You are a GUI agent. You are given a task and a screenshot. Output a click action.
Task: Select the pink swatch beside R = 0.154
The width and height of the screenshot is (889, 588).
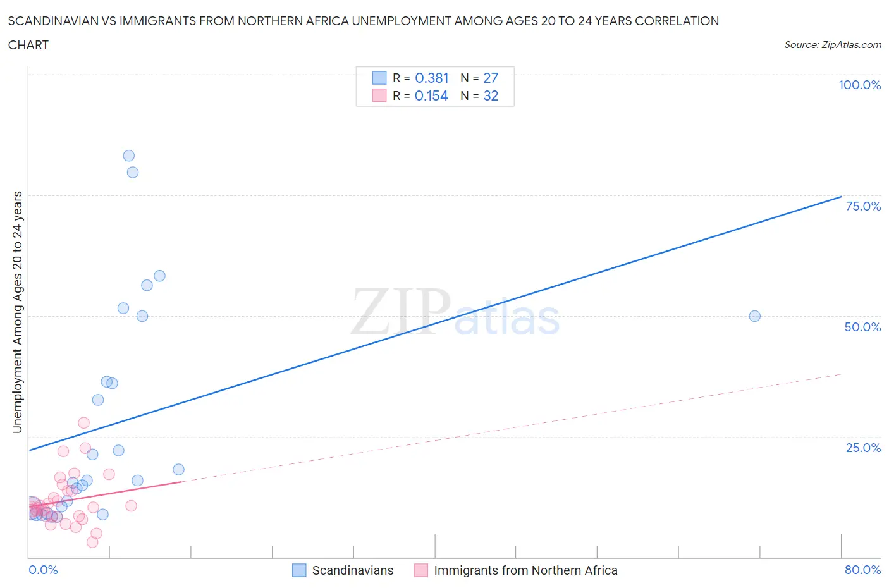(379, 95)
